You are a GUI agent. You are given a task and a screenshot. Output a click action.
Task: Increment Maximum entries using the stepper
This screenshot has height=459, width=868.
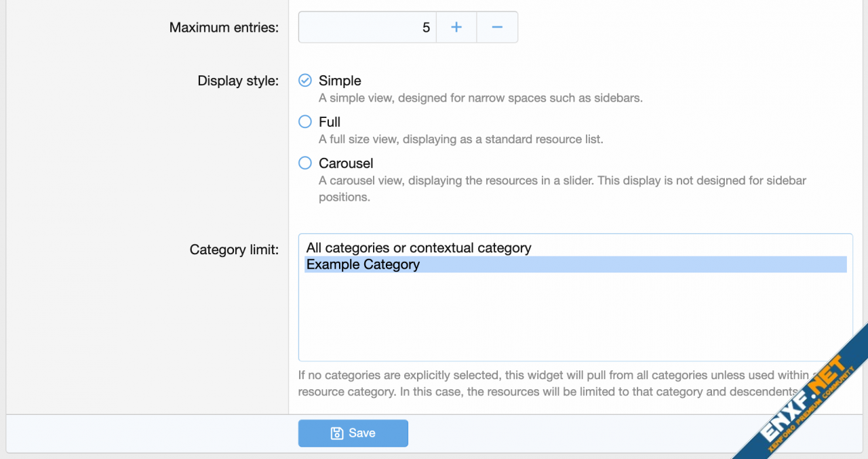coord(456,27)
